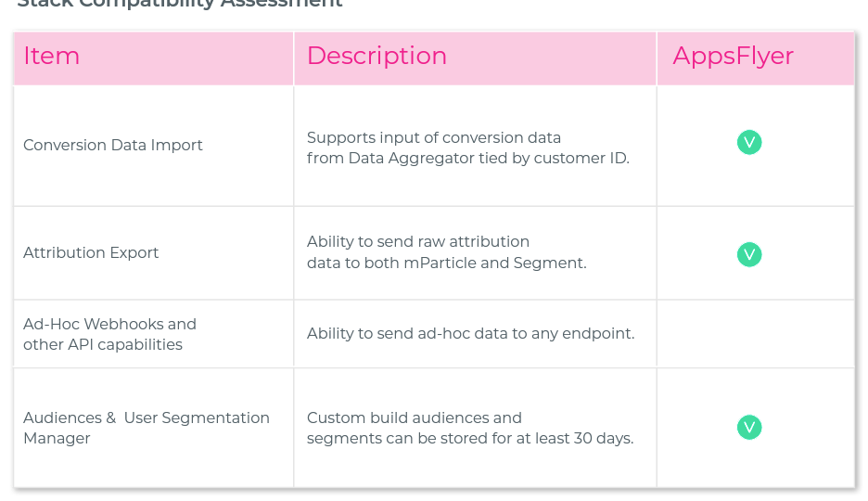Click the Ad-Hoc Webhooks and other API capabilities cell

(x=153, y=334)
